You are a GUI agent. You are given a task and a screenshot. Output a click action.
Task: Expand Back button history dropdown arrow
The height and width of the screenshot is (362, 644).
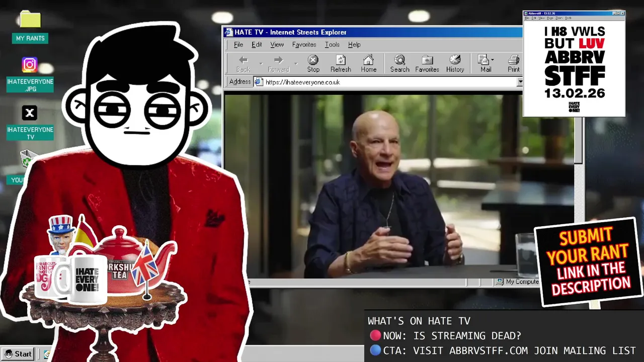coord(261,64)
